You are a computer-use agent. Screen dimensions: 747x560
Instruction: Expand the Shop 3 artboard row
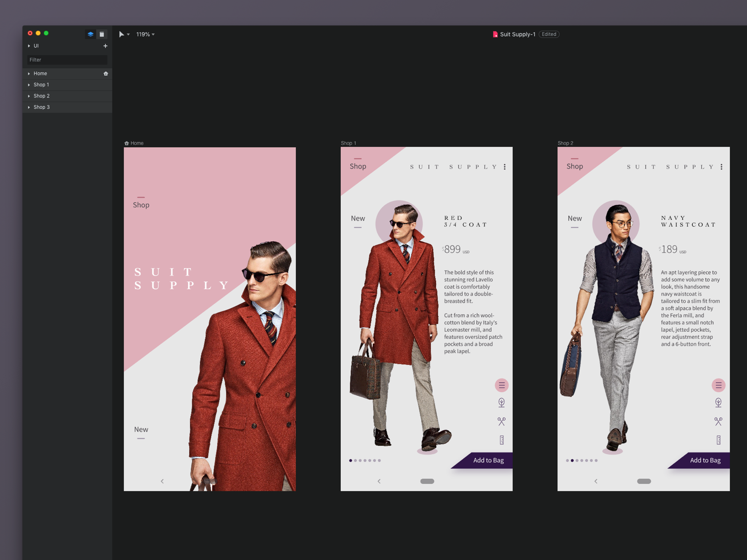(29, 107)
